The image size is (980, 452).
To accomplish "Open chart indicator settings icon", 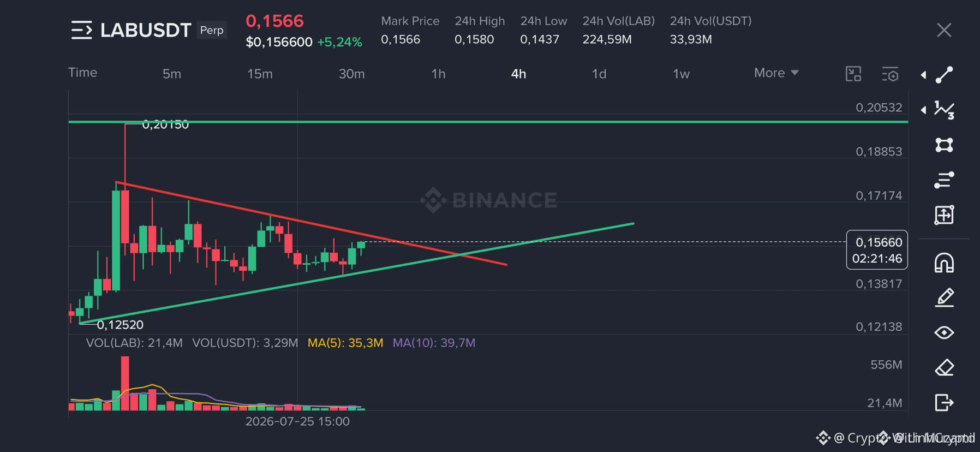I will pos(890,74).
